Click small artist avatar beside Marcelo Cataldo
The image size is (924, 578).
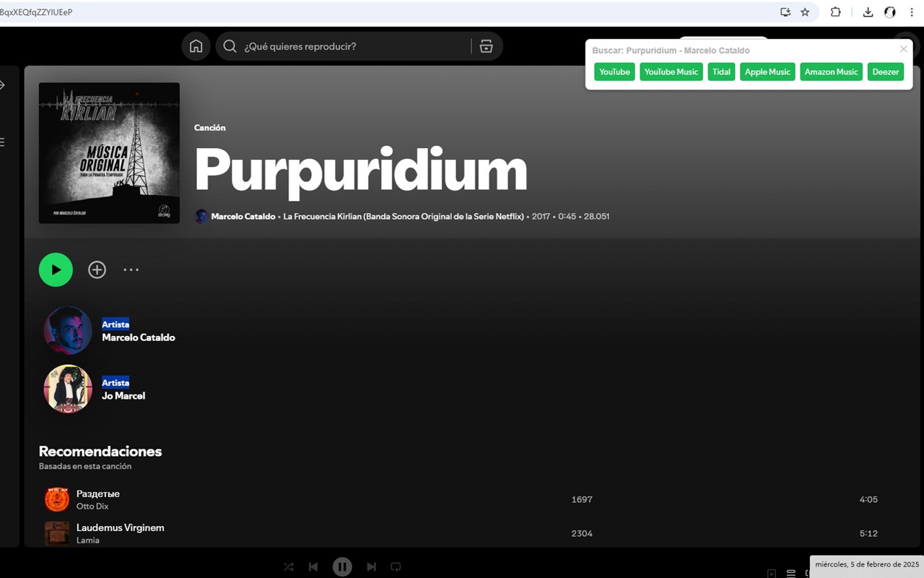pyautogui.click(x=201, y=216)
